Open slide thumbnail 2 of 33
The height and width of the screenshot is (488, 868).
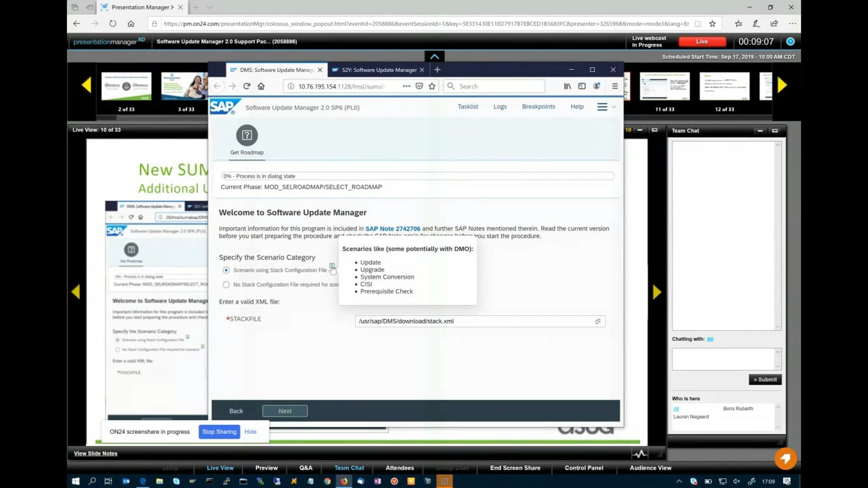tap(126, 86)
